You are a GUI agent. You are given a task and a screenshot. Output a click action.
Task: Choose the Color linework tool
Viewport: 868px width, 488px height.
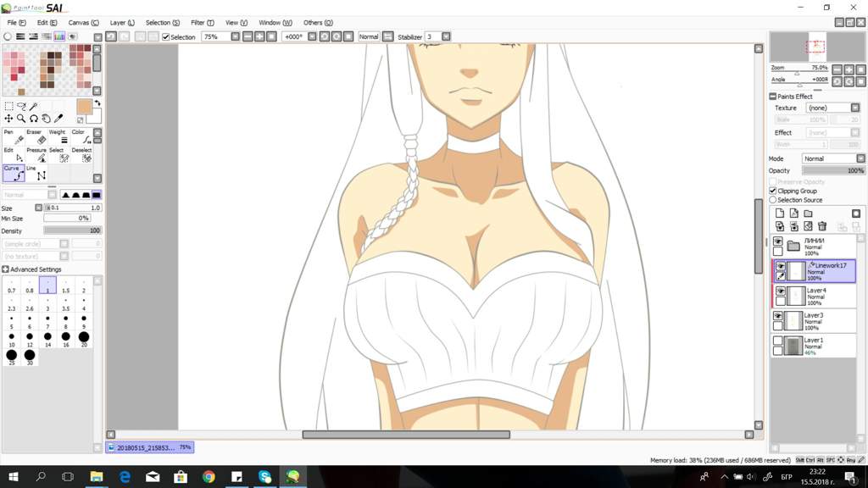(81, 136)
